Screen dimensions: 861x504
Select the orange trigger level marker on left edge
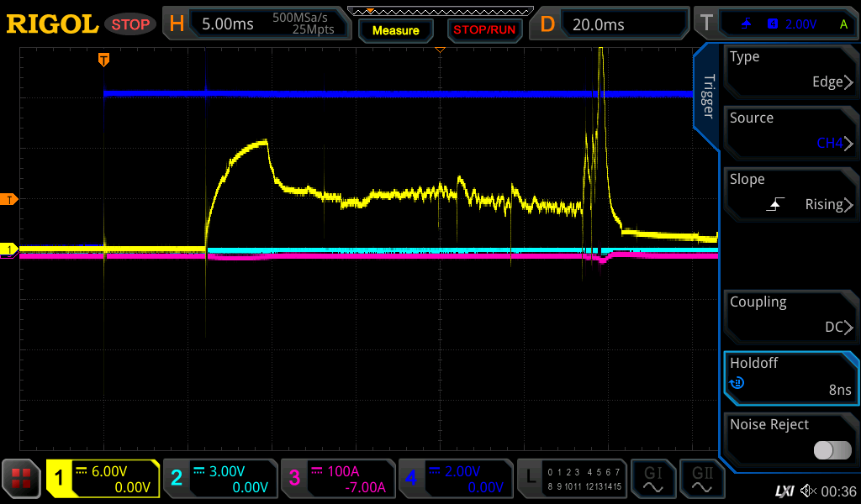10,199
